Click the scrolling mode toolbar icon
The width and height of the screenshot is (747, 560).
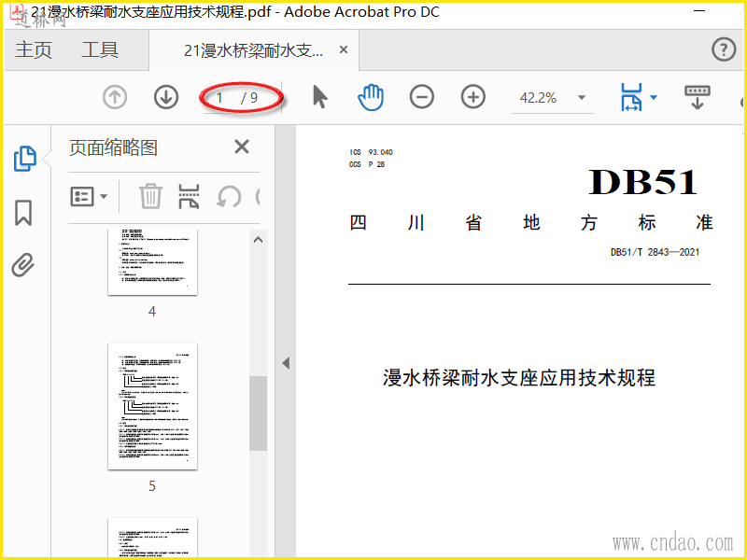(x=697, y=97)
